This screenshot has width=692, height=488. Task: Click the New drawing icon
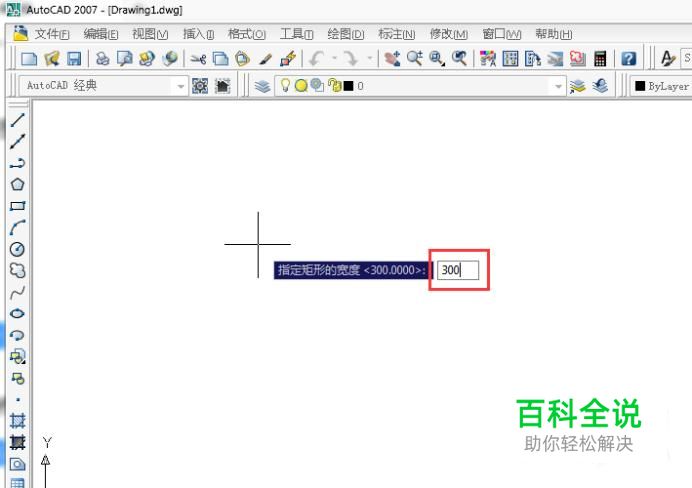[29, 59]
